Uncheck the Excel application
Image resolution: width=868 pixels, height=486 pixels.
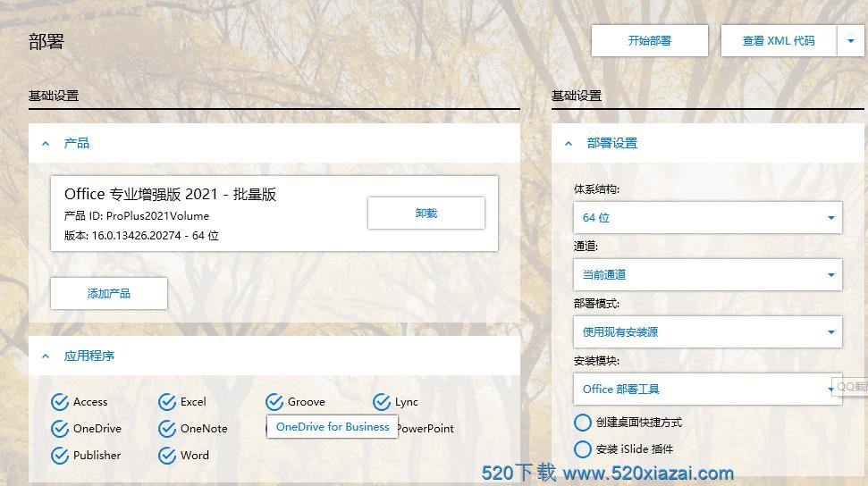(167, 402)
